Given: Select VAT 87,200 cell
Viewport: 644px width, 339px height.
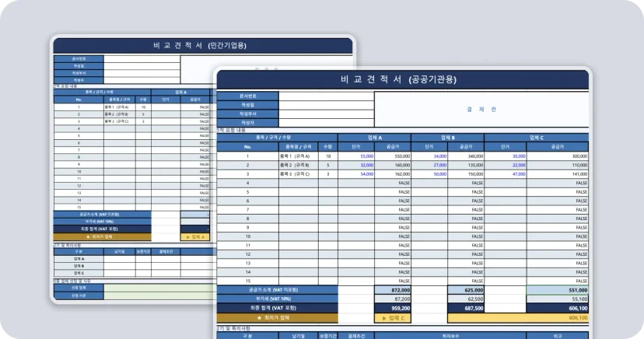Looking at the screenshot, I should point(393,299).
